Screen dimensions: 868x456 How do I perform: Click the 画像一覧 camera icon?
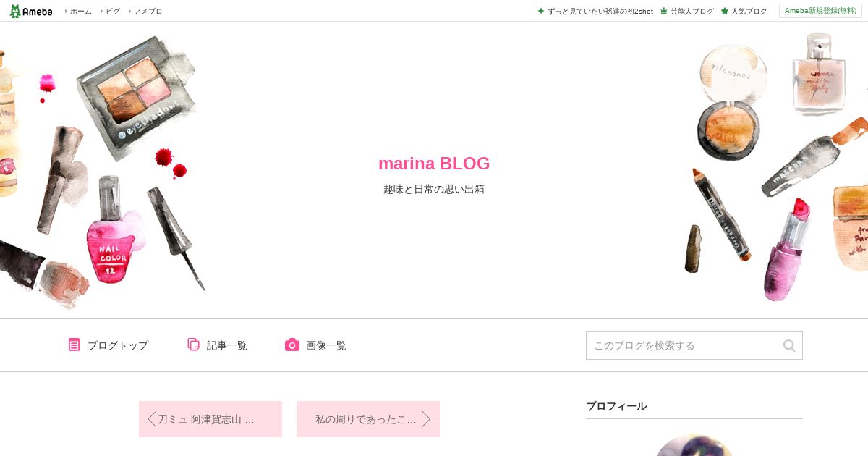click(292, 345)
